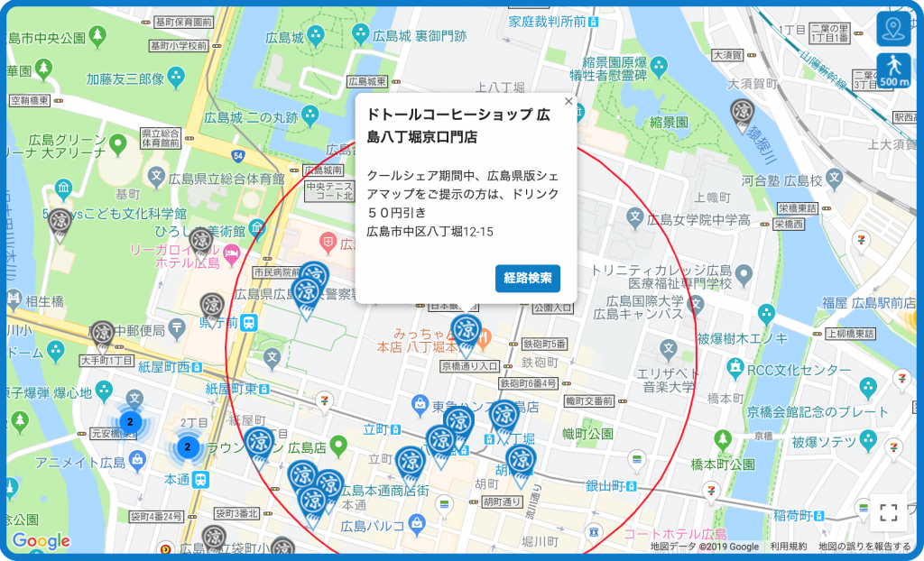Click the トリニティカレッジ広島 gray pin
This screenshot has height=561, width=924.
pos(744,275)
